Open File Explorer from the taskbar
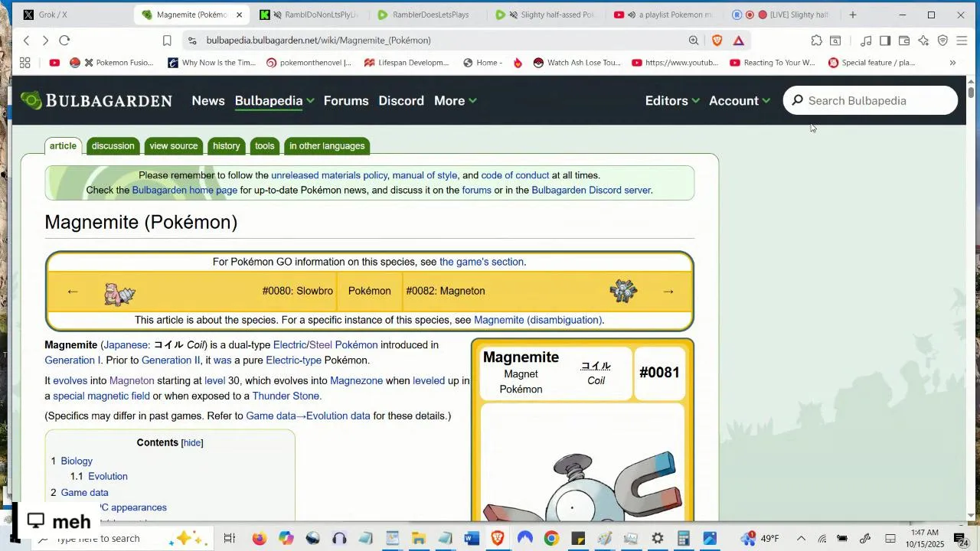The height and width of the screenshot is (551, 980). click(x=418, y=539)
